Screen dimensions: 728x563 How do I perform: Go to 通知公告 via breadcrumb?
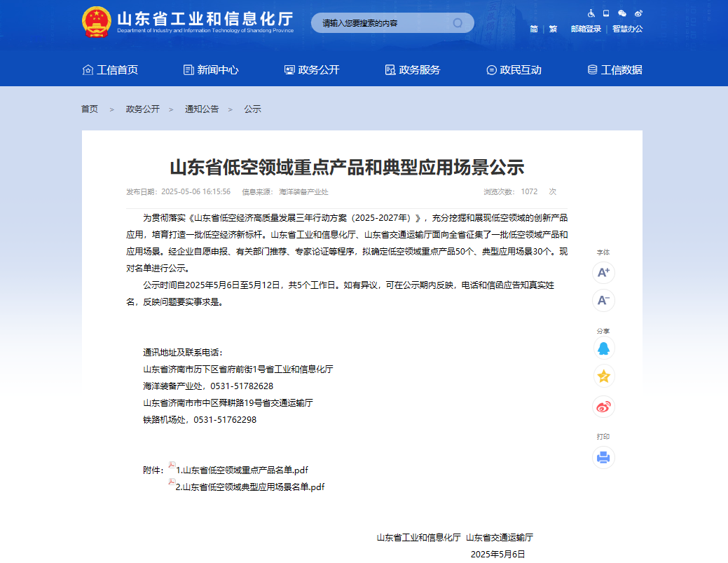(x=202, y=109)
